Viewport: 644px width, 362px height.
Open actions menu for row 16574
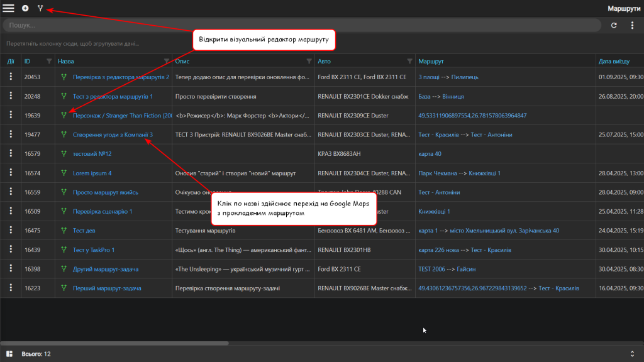coord(11,173)
